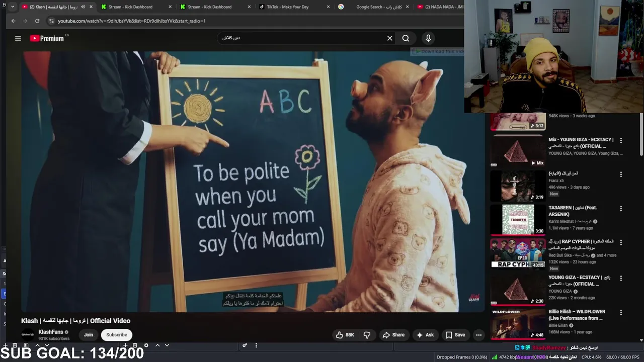The width and height of the screenshot is (644, 362).
Task: Move OBS source down arrow
Action: coord(167,345)
